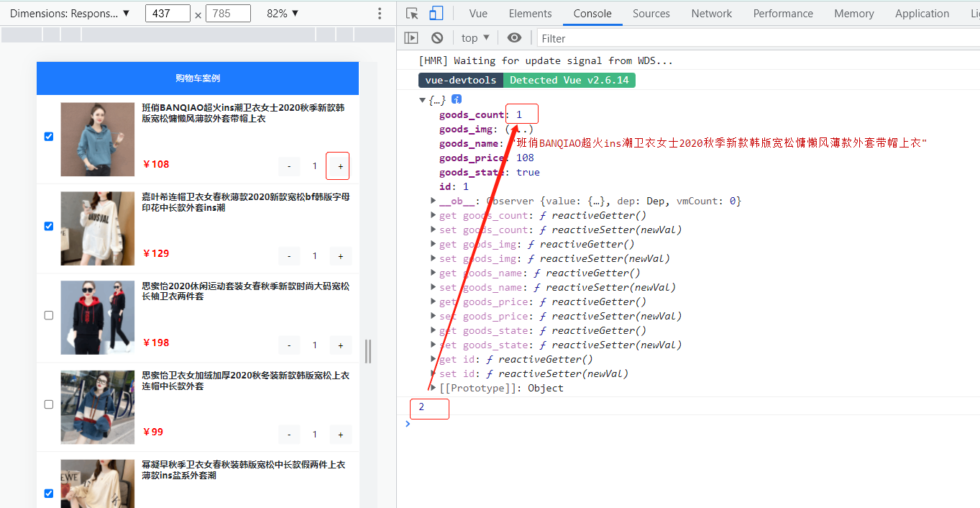
Task: Increase quantity of the ¥198 item
Action: click(x=340, y=345)
